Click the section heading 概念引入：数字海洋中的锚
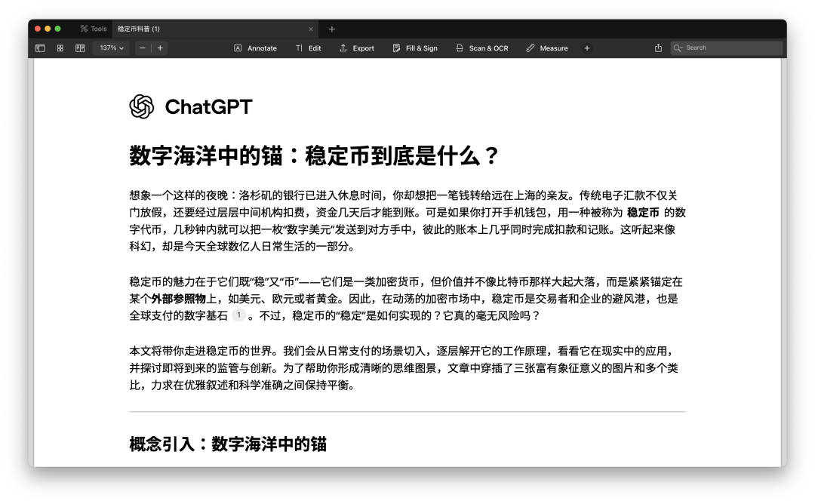The image size is (815, 504). point(228,444)
